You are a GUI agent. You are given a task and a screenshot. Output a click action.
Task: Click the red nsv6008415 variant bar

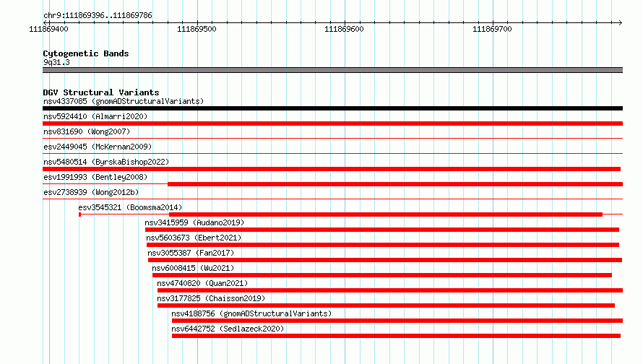pyautogui.click(x=381, y=275)
